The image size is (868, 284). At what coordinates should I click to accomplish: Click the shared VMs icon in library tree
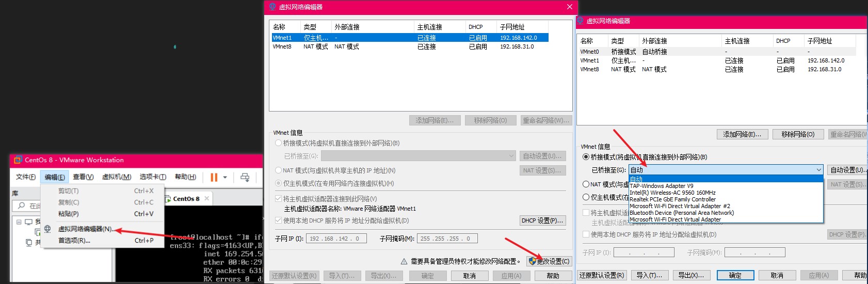29,242
